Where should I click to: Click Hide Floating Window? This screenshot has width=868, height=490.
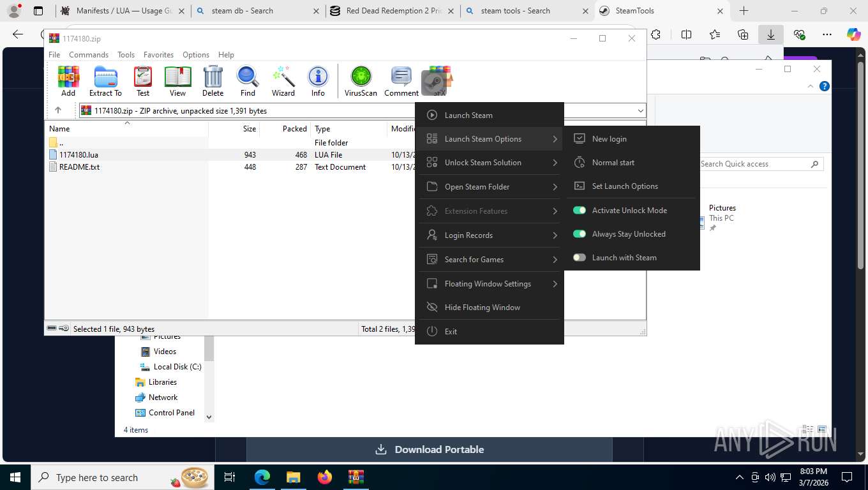pos(490,307)
